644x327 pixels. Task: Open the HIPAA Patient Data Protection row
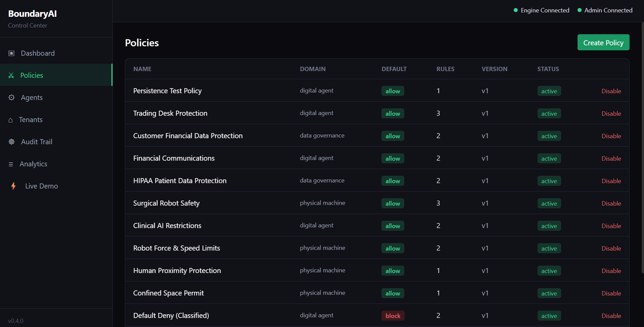[x=180, y=181]
